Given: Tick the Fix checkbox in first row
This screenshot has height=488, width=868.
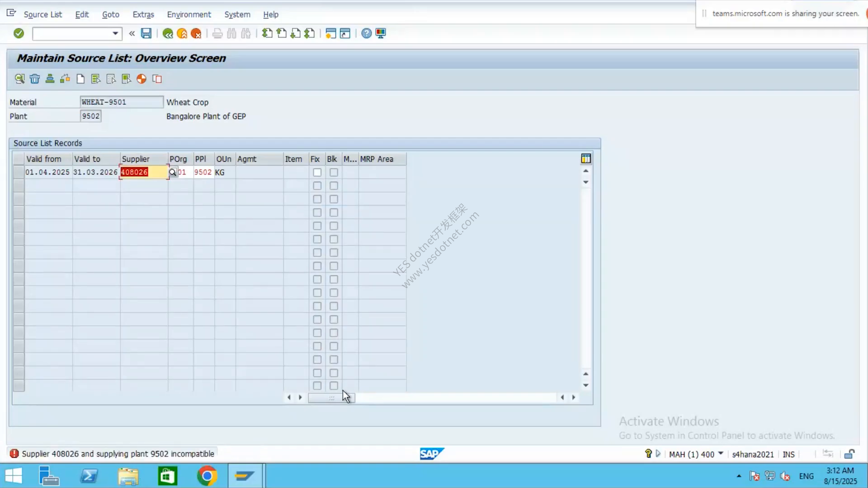Looking at the screenshot, I should 317,172.
